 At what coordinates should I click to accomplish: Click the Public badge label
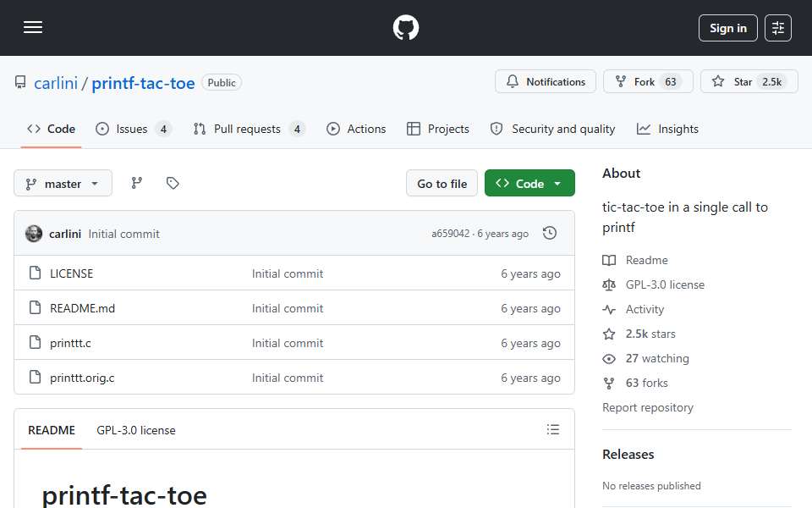pyautogui.click(x=222, y=82)
